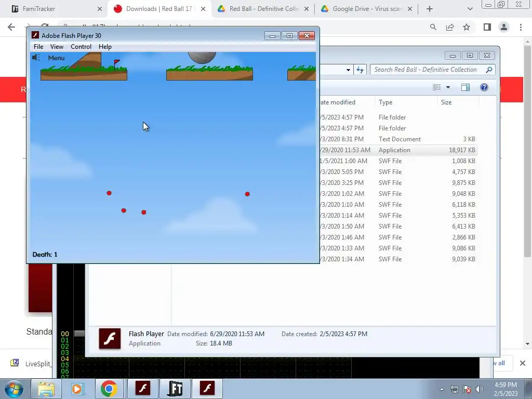Open the File menu in Flash Player
The height and width of the screenshot is (399, 532).
click(x=38, y=47)
